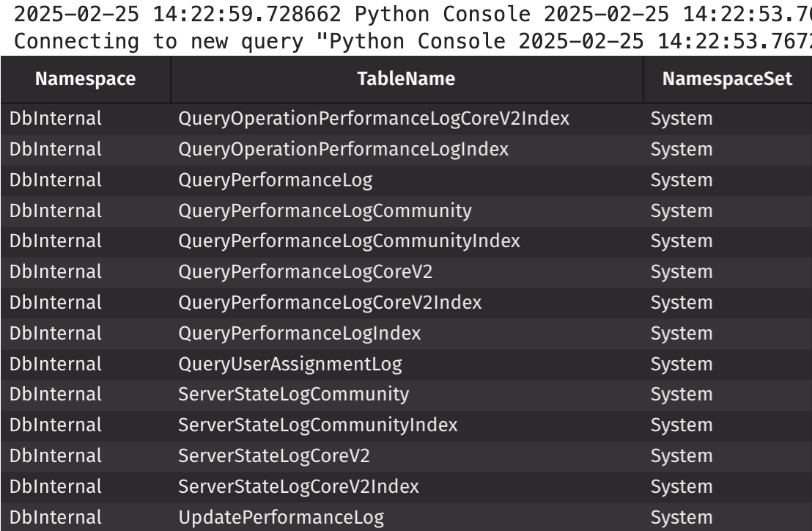Select the QueryOperationPerformanceLogCoreV2Index table cell

point(374,118)
